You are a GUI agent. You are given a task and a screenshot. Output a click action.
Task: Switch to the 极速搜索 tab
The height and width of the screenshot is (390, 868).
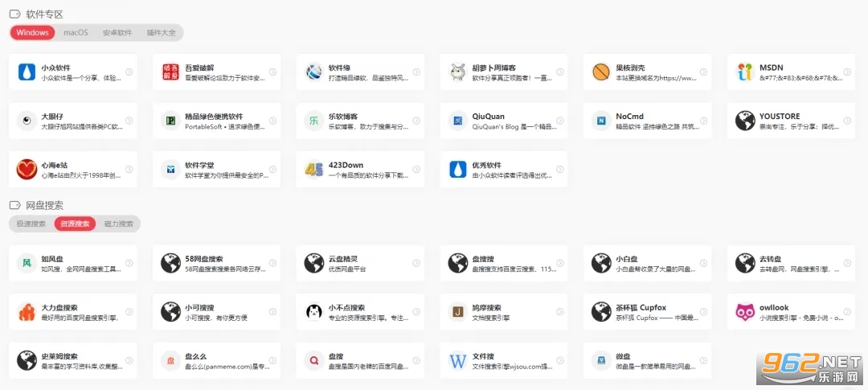[x=31, y=224]
